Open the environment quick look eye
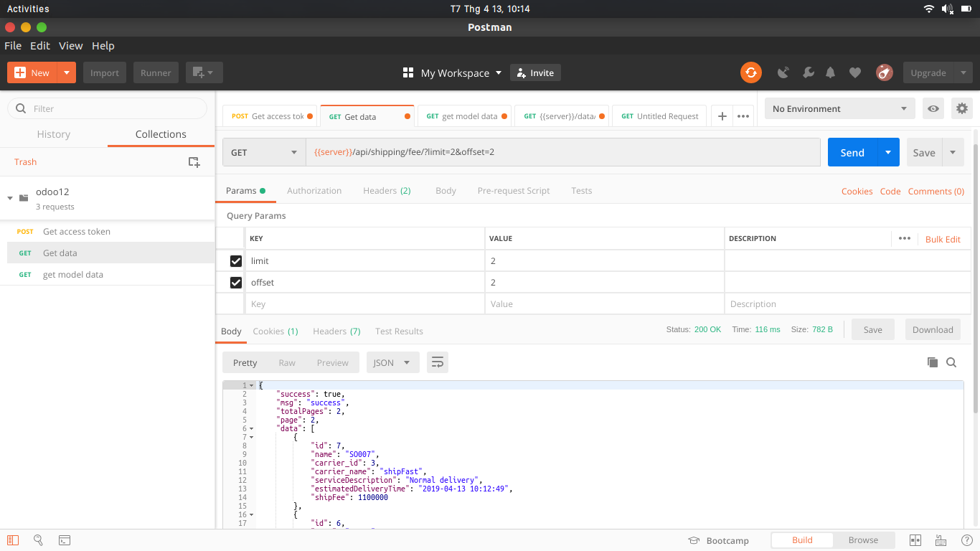 (933, 109)
